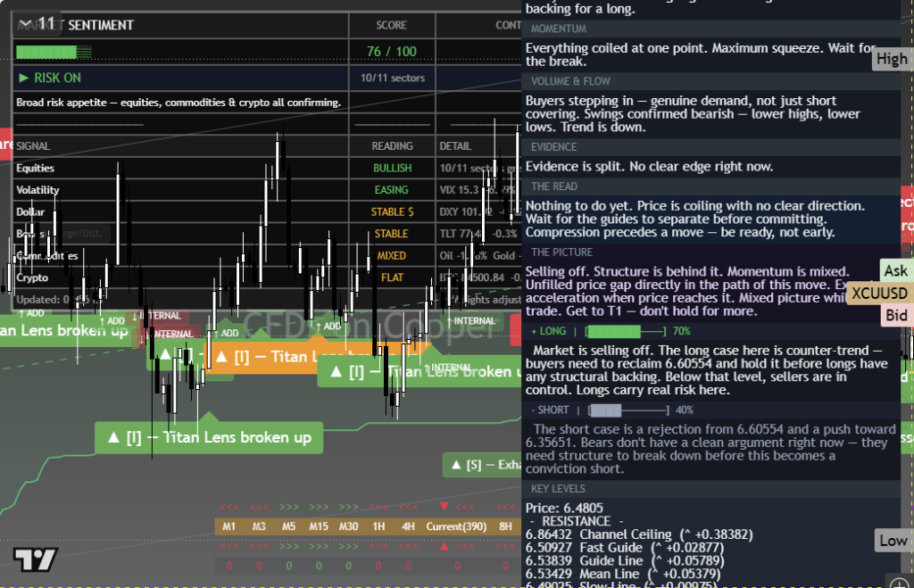Click the 6.86432 Channel Ceiling level

[639, 534]
